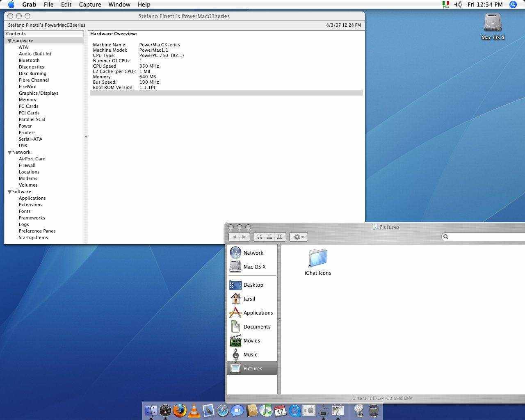The height and width of the screenshot is (420, 525).
Task: Open System Preferences in Dock
Action: tap(309, 410)
